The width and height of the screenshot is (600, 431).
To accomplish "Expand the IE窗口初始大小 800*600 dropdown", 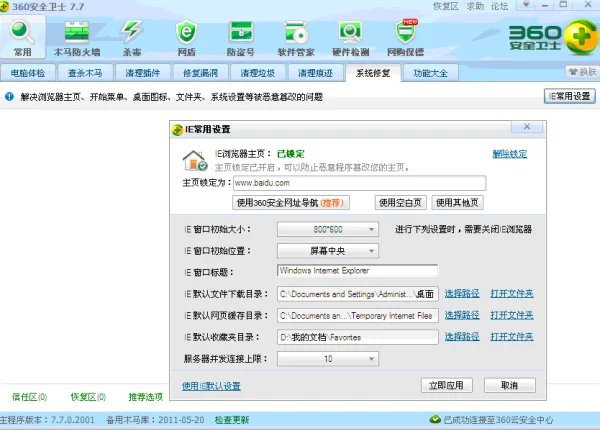I will pos(328,229).
